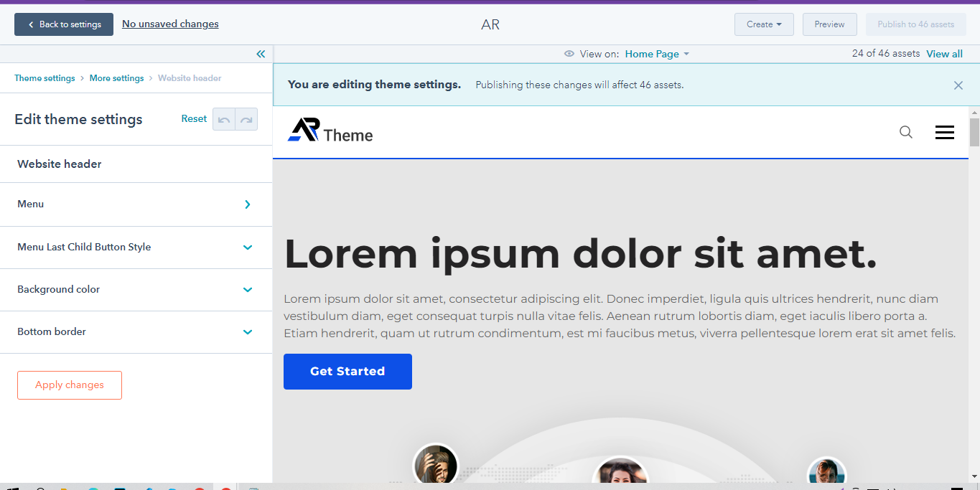Click the redo arrow icon
Viewport: 980px width, 490px height.
pos(246,120)
